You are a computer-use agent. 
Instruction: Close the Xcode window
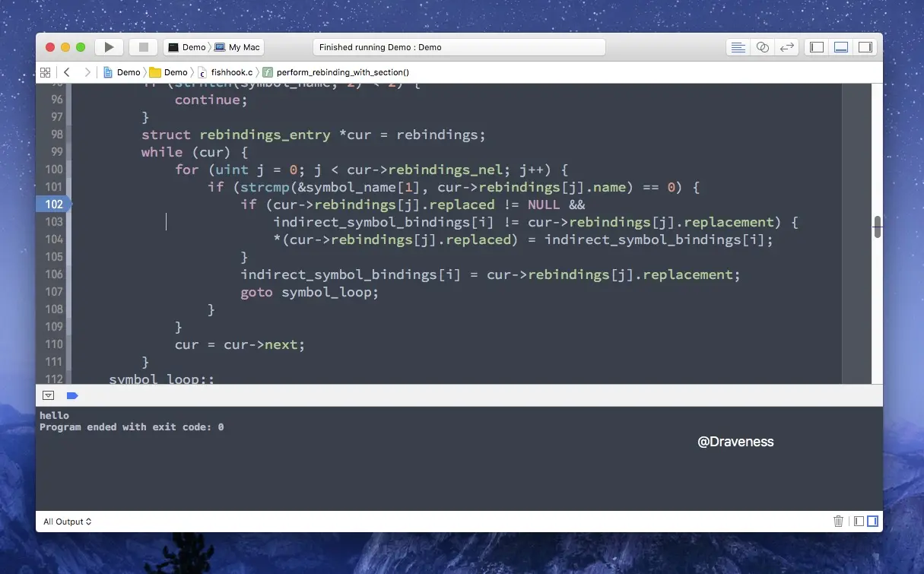(x=50, y=47)
